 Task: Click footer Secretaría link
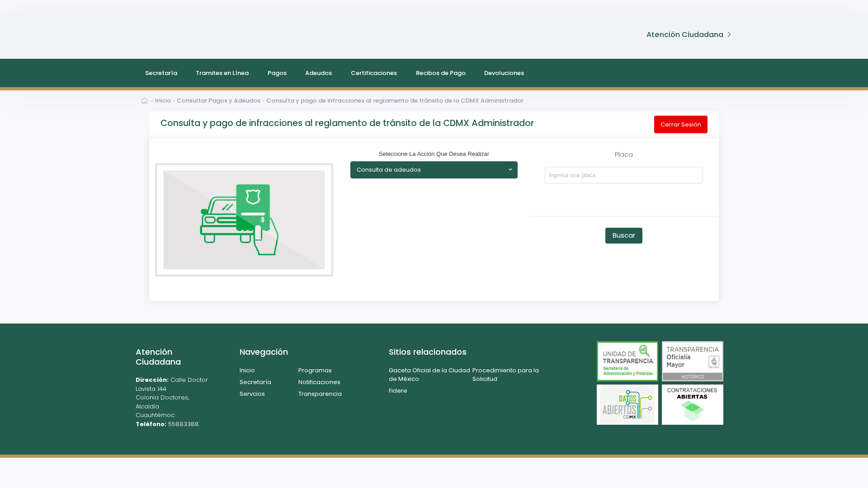click(x=255, y=382)
